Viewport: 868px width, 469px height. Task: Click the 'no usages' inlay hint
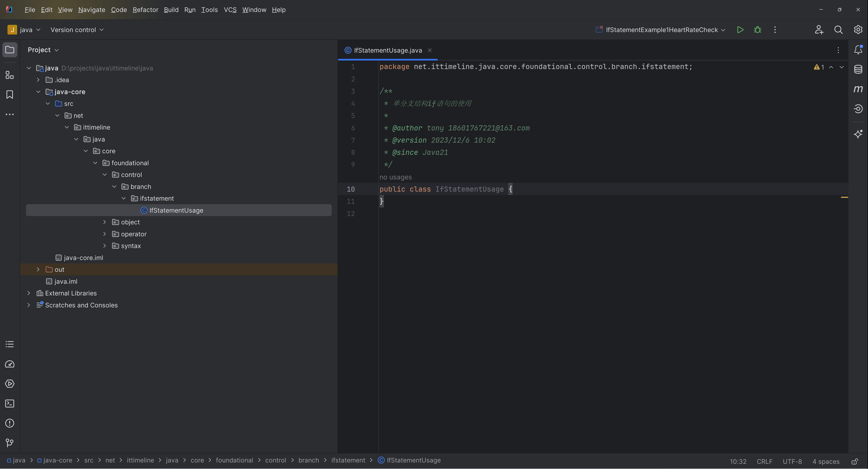[x=396, y=177]
